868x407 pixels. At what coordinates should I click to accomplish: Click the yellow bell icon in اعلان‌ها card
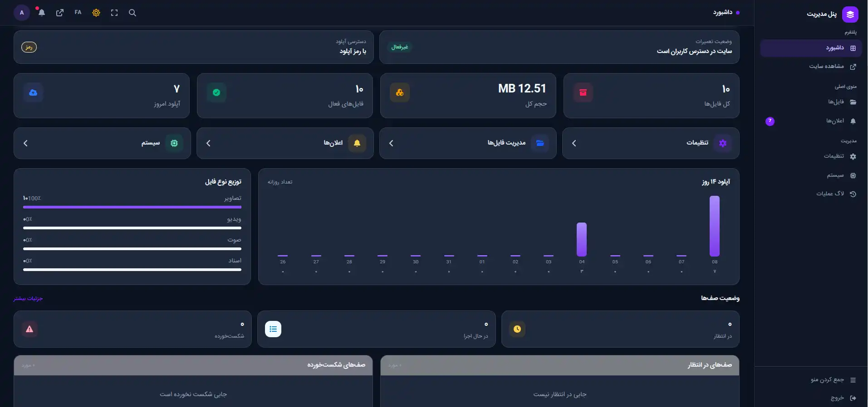(357, 143)
